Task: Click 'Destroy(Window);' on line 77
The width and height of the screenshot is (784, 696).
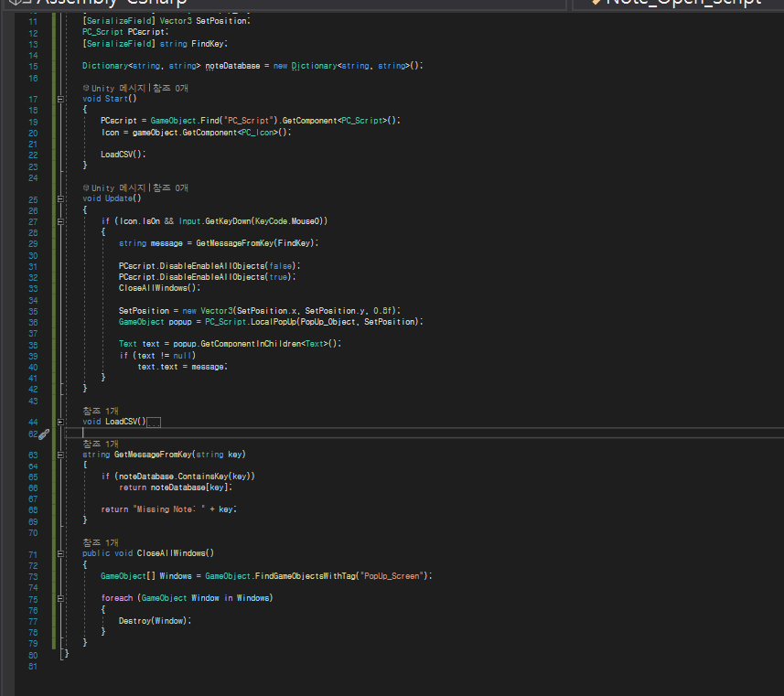Action: tap(155, 621)
